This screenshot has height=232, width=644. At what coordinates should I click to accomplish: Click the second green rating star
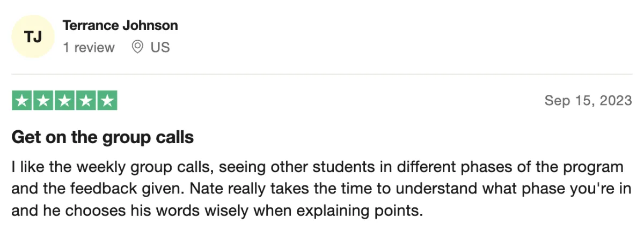tap(43, 101)
